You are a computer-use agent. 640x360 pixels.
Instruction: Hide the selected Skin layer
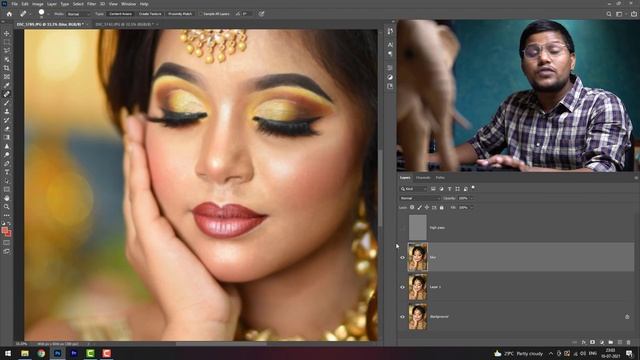click(x=402, y=258)
